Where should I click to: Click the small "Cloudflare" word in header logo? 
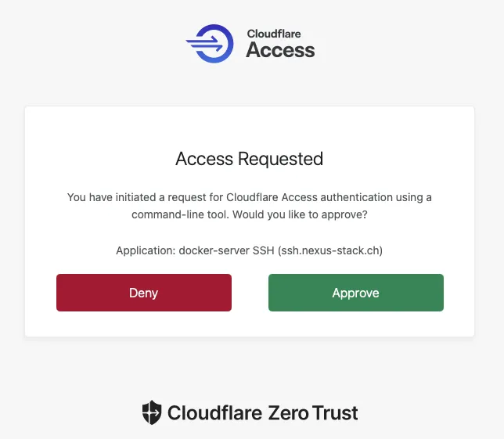pos(274,34)
